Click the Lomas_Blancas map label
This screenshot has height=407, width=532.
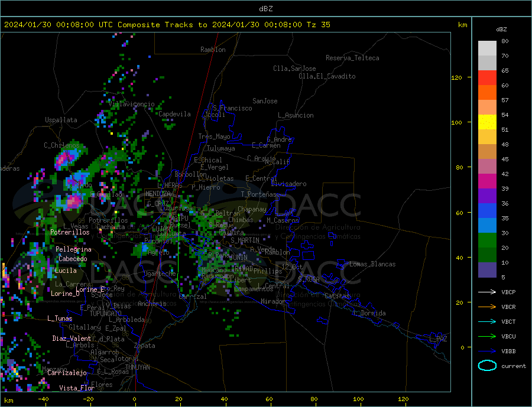(x=372, y=264)
